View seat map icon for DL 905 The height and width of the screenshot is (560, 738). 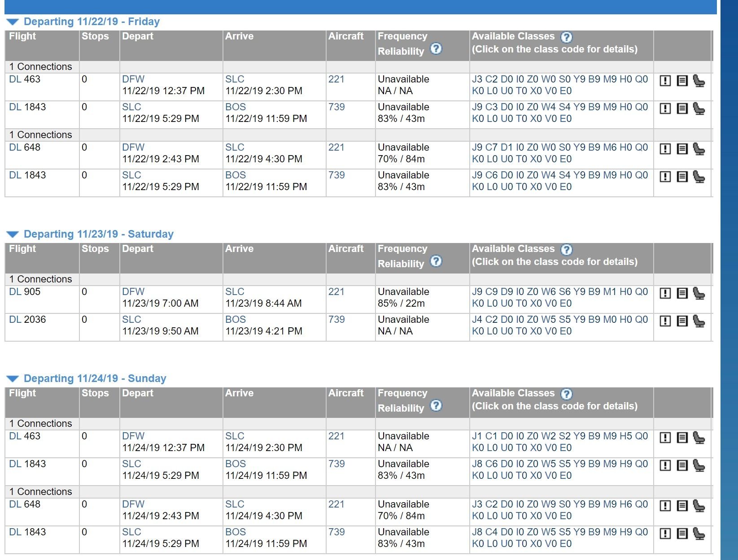[x=699, y=294]
